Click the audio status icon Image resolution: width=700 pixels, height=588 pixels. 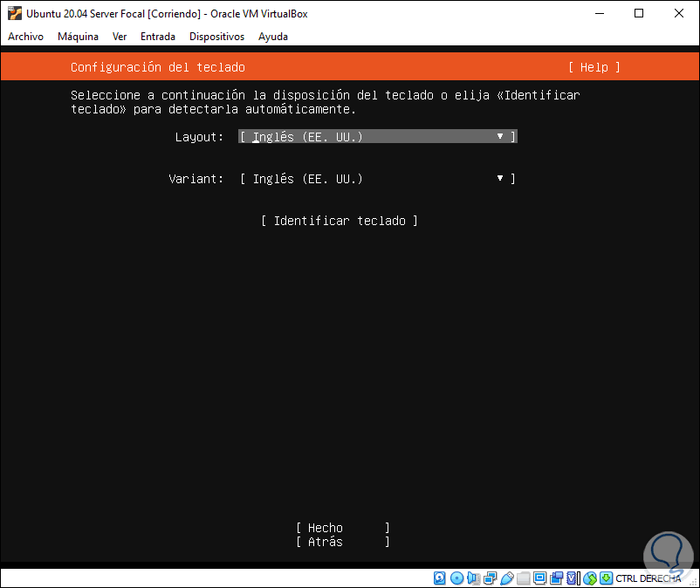click(x=474, y=578)
